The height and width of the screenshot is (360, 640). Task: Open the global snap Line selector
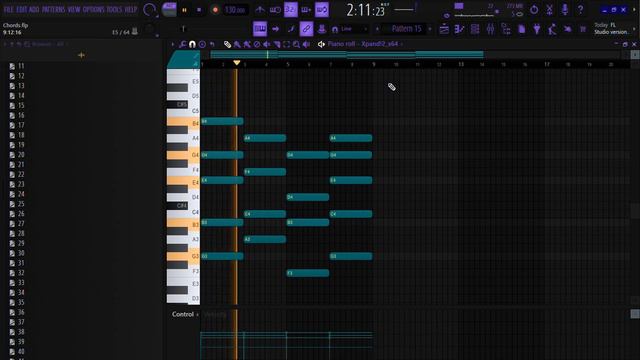tap(350, 29)
